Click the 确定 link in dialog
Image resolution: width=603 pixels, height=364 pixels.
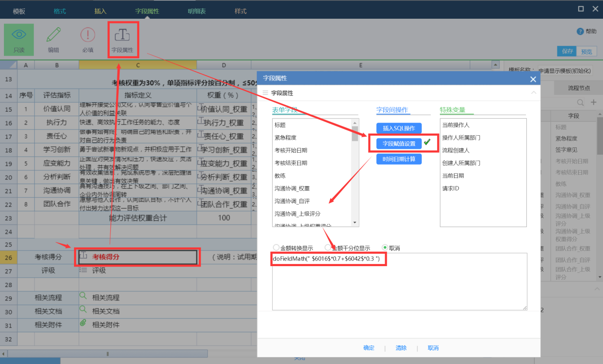click(x=369, y=348)
